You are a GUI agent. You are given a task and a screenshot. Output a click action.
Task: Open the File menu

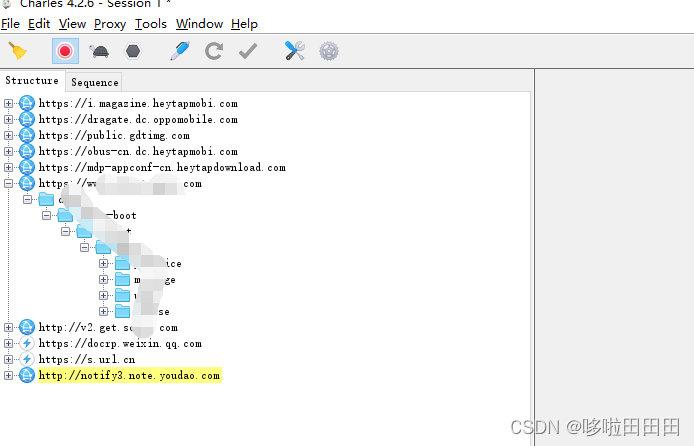[x=10, y=24]
